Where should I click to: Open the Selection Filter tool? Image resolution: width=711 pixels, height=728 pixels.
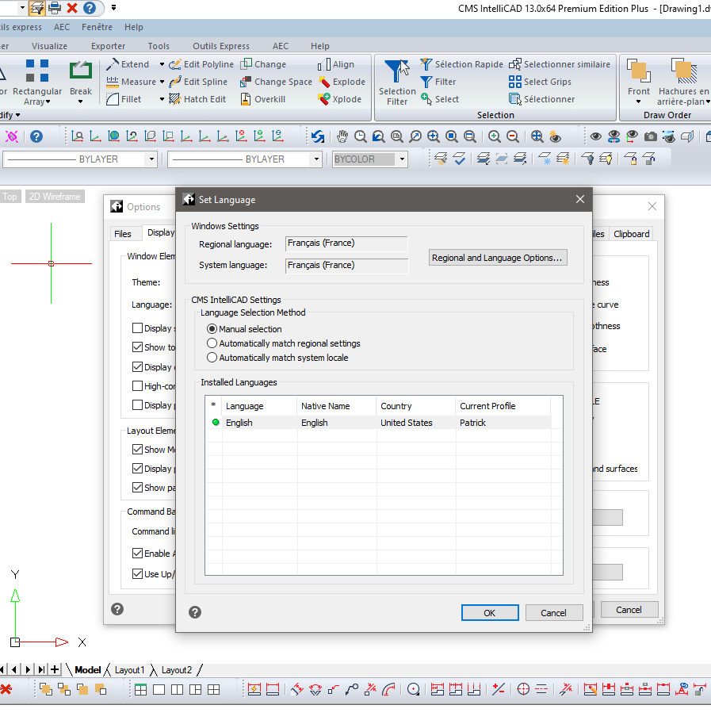pos(397,82)
